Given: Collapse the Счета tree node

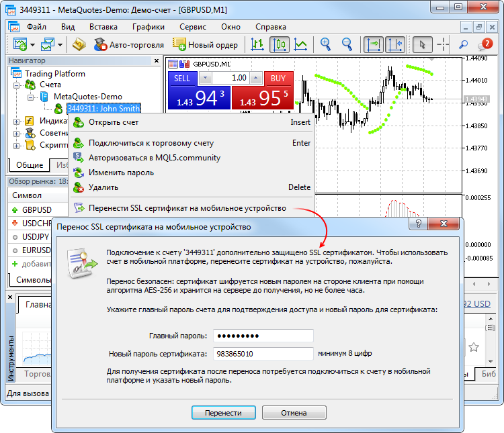Looking at the screenshot, I should pyautogui.click(x=16, y=85).
